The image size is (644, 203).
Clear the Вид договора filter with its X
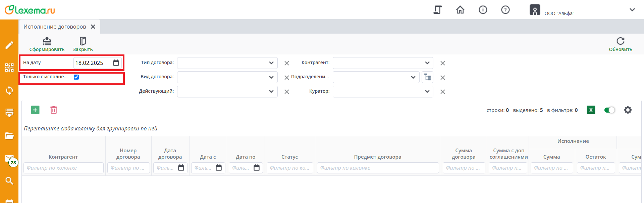pos(287,78)
